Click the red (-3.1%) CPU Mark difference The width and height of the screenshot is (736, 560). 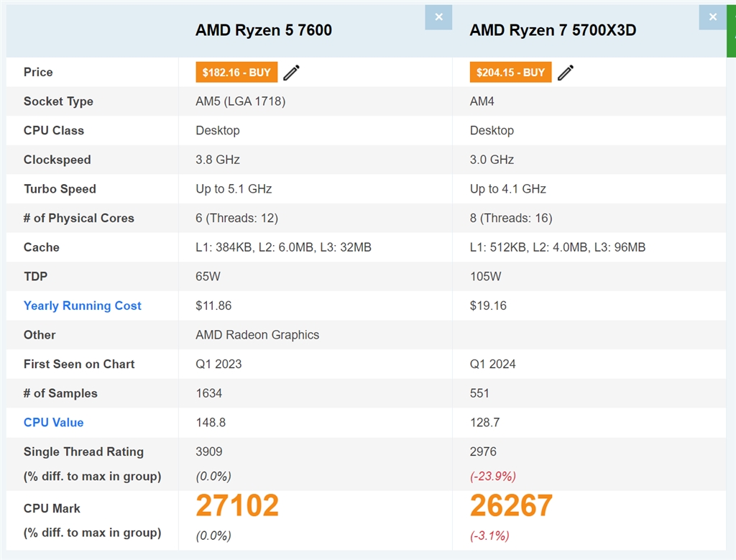(x=489, y=536)
